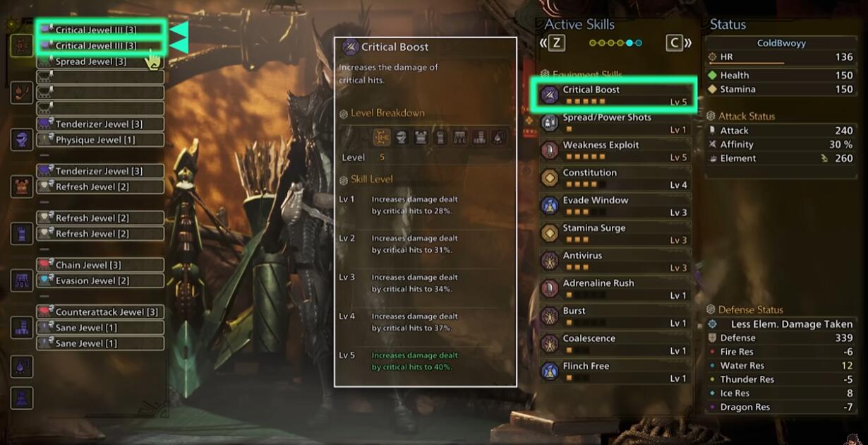
Task: Select the first Critical Jewel III slot
Action: (x=100, y=30)
